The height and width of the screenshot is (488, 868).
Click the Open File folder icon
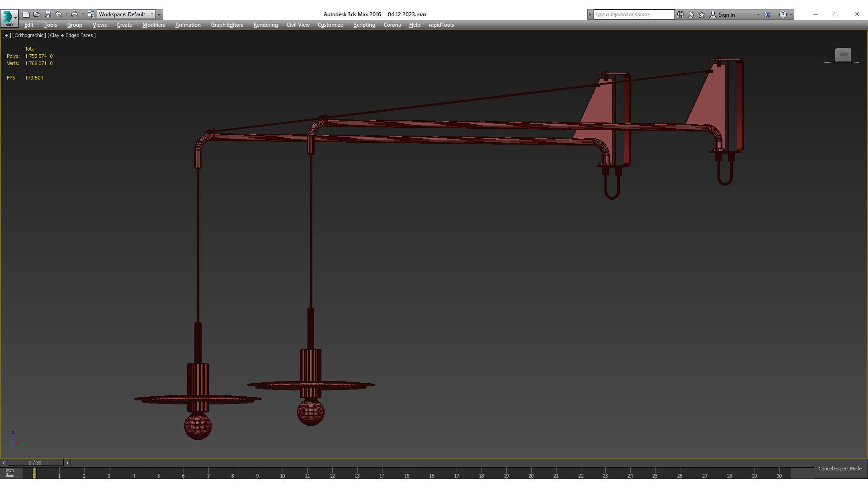37,14
